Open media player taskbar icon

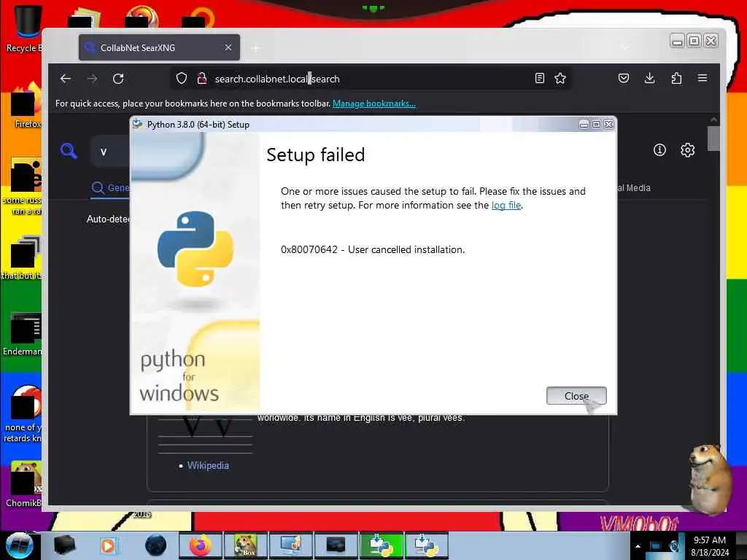108,545
